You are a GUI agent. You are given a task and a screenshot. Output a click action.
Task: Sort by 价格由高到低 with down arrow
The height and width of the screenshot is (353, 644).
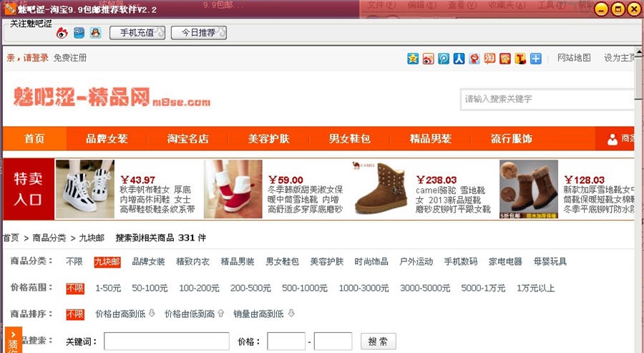click(x=125, y=314)
